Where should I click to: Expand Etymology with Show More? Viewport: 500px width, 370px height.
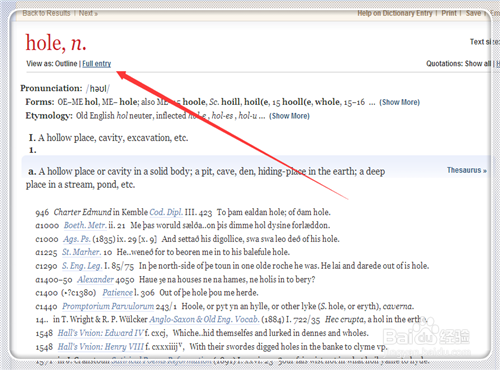click(289, 116)
